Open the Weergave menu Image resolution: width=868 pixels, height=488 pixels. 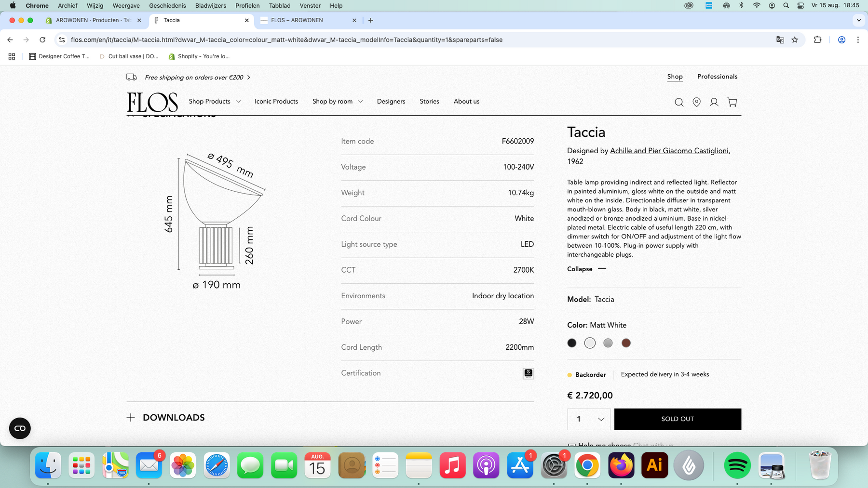click(x=126, y=6)
